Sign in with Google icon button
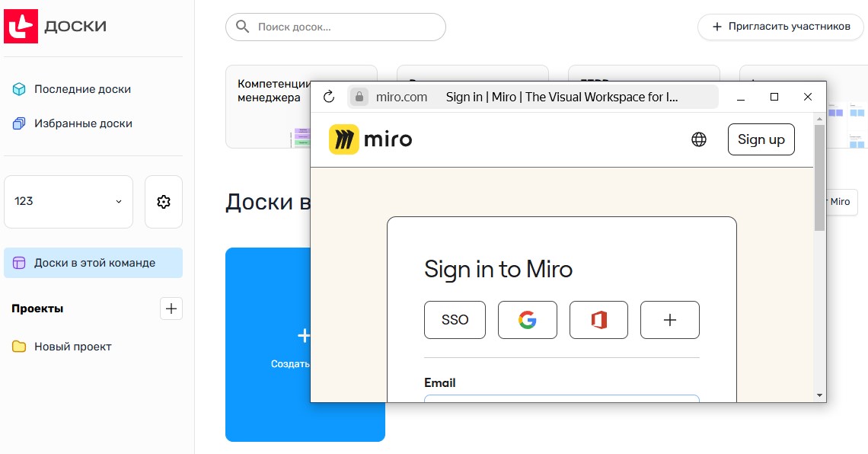This screenshot has height=454, width=868. click(x=528, y=319)
